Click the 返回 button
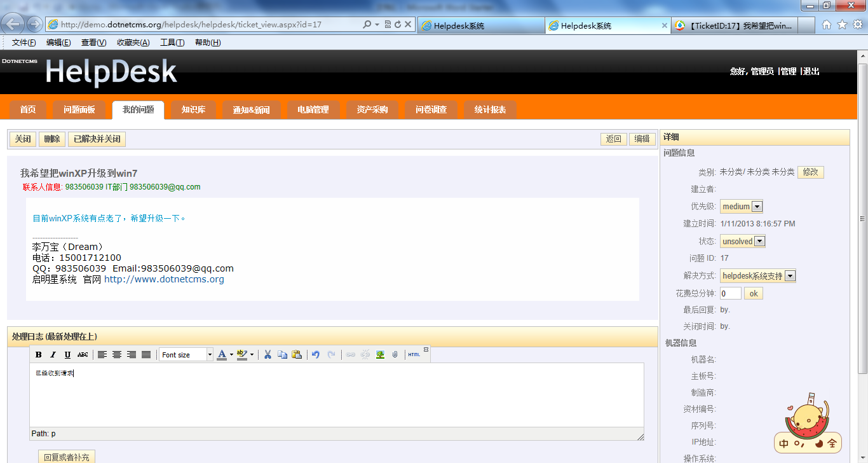This screenshot has height=463, width=868. (x=614, y=139)
